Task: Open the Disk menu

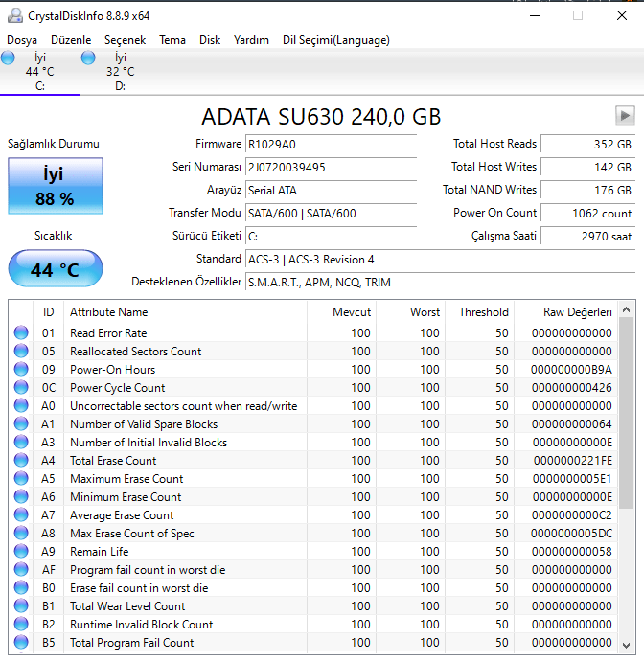Action: pyautogui.click(x=210, y=40)
